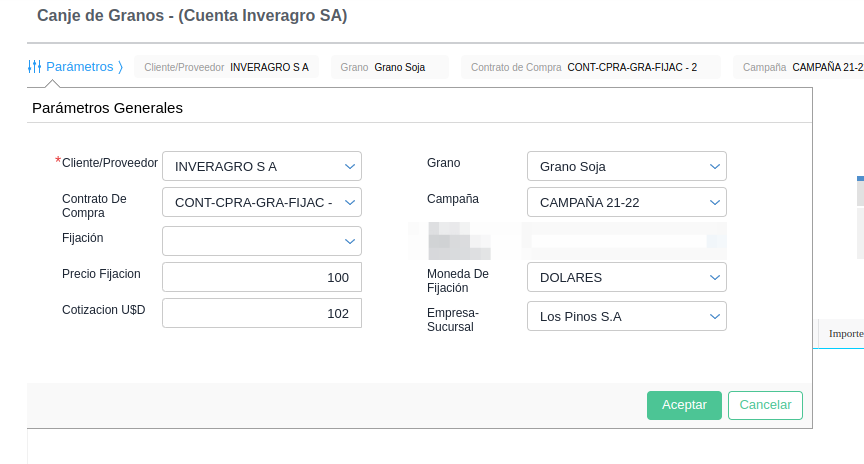Open the Campaña 21-22 dropdown

626,202
